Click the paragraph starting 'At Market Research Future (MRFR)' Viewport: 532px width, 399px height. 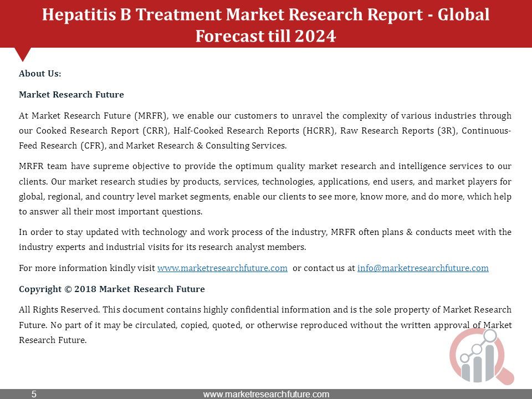coord(265,131)
